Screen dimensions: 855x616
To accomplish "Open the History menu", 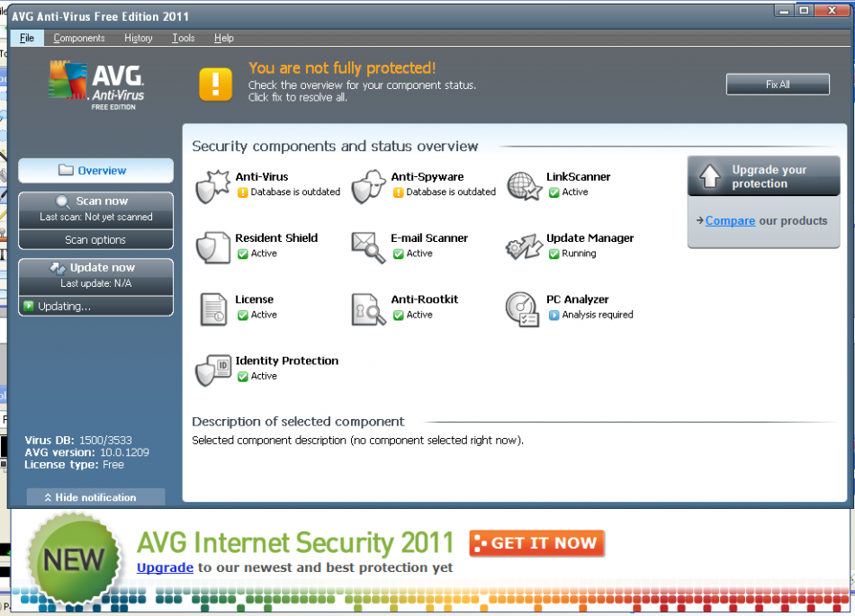I will (x=139, y=38).
